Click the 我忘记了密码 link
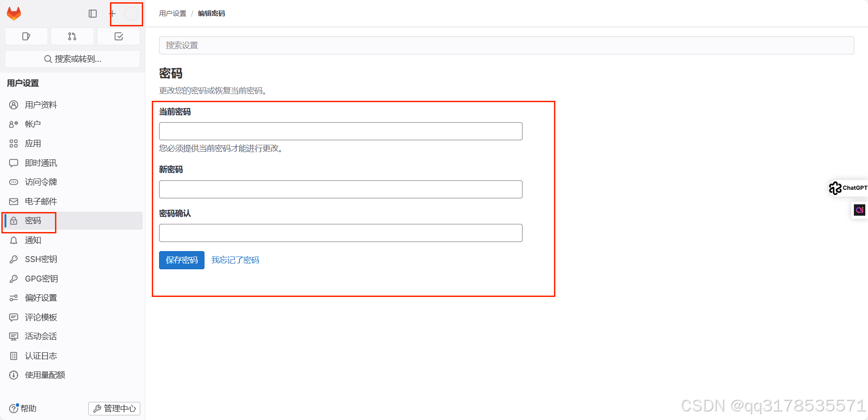868x420 pixels. [235, 260]
